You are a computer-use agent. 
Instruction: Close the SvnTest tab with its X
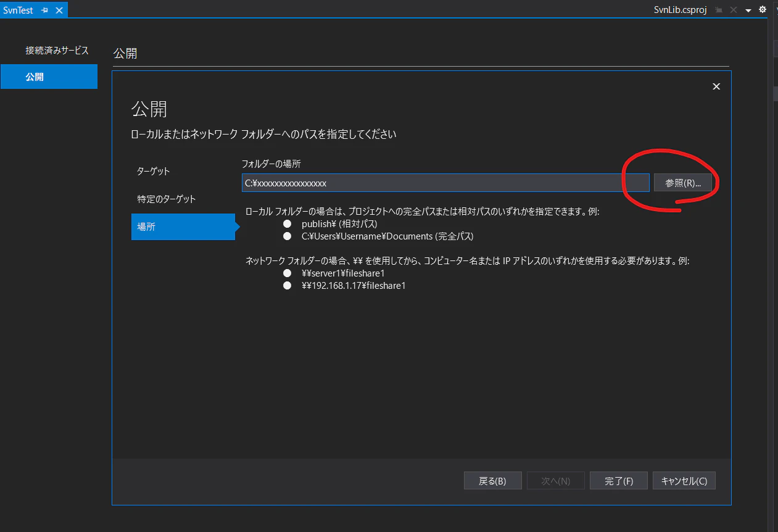point(58,9)
